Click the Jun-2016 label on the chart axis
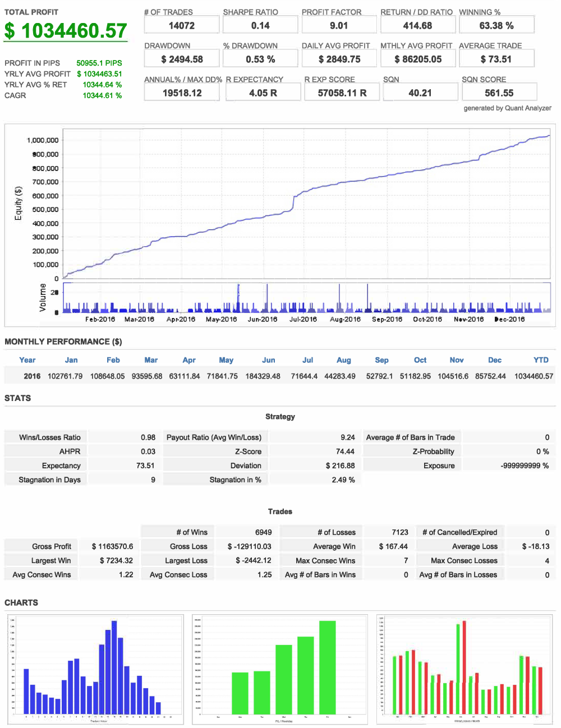The width and height of the screenshot is (561, 728). [263, 319]
